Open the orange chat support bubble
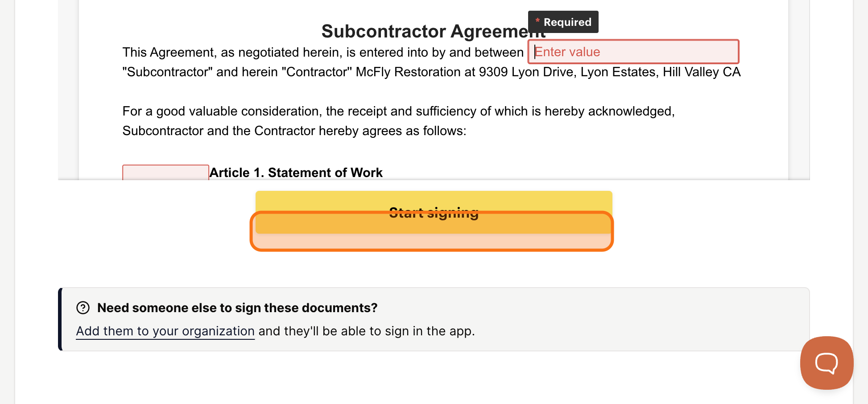 [827, 363]
